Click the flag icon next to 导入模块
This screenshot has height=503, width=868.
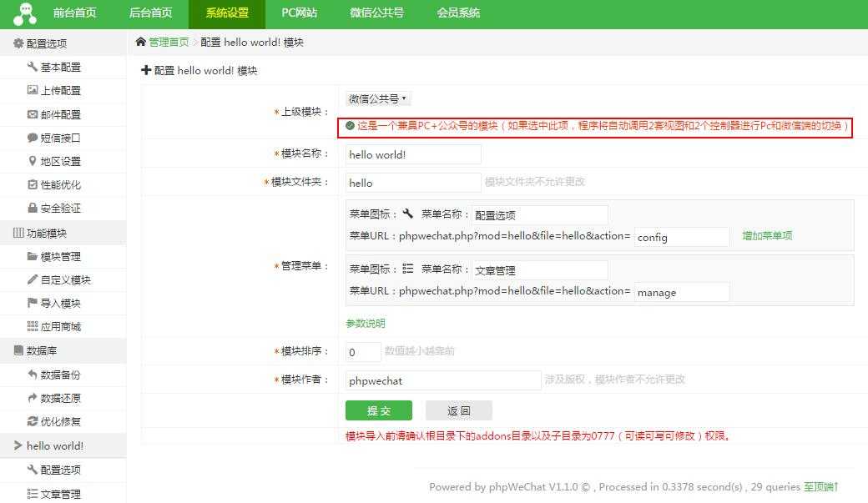[x=32, y=303]
